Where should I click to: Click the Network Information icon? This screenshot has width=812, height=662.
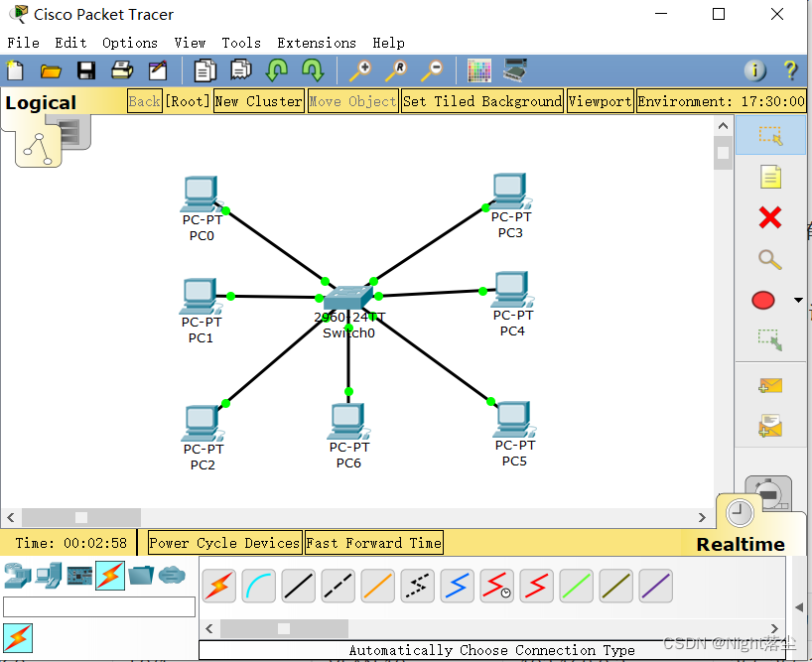click(754, 70)
